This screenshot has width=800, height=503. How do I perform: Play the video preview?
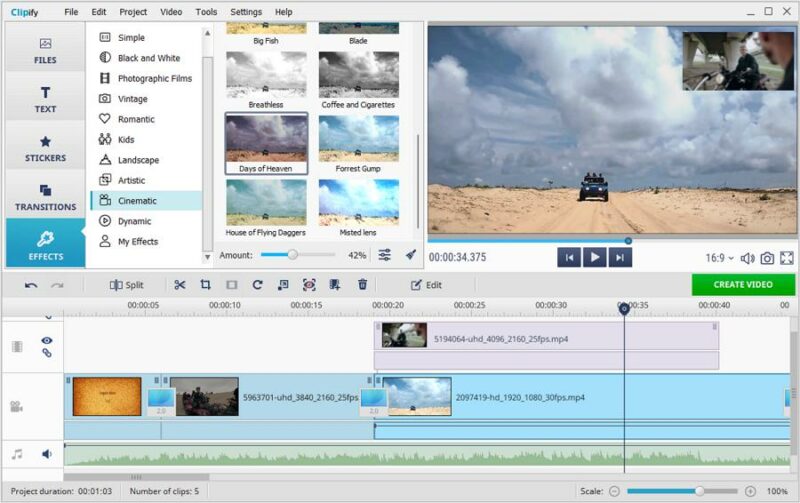tap(594, 258)
